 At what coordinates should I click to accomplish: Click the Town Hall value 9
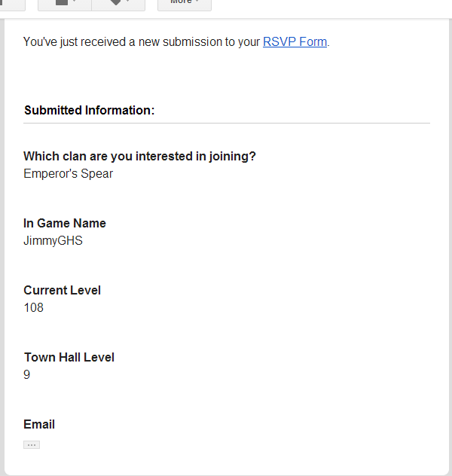tap(27, 374)
